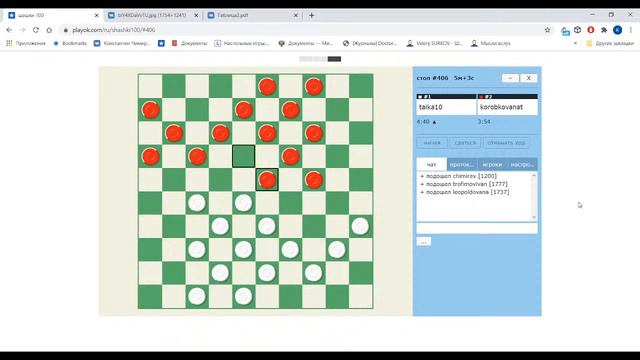Image resolution: width=640 pixels, height=360 pixels.
Task: Click the отменить ход undo button
Action: (x=506, y=143)
